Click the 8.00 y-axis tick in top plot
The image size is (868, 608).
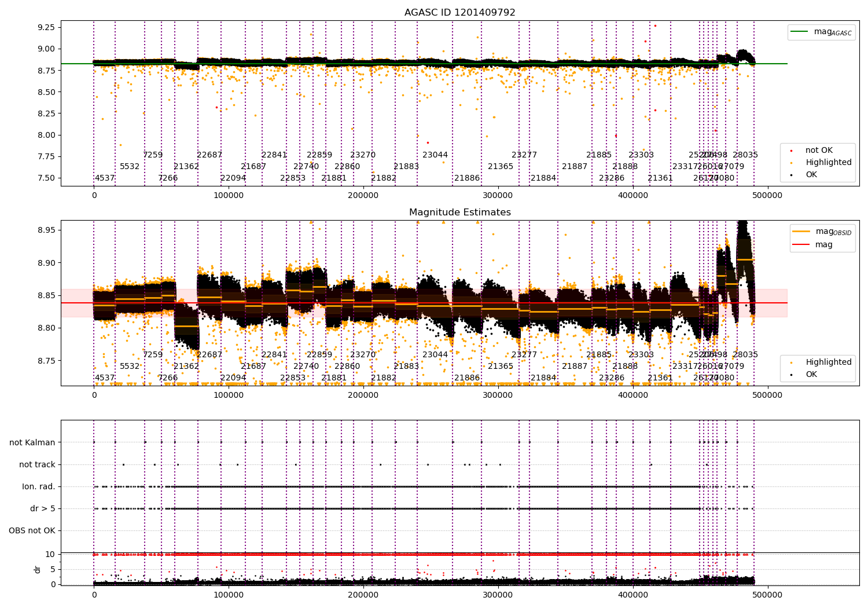click(46, 135)
